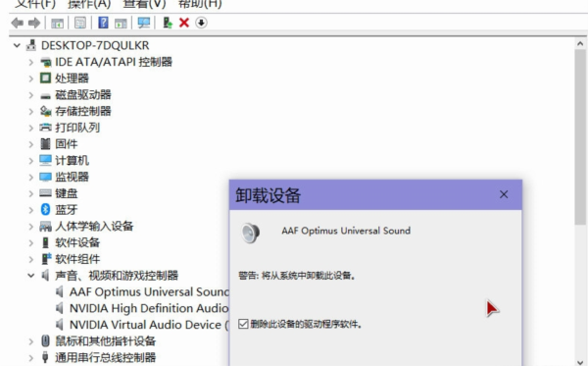Click the 计算机 computer icon
The image size is (588, 366).
coord(45,160)
